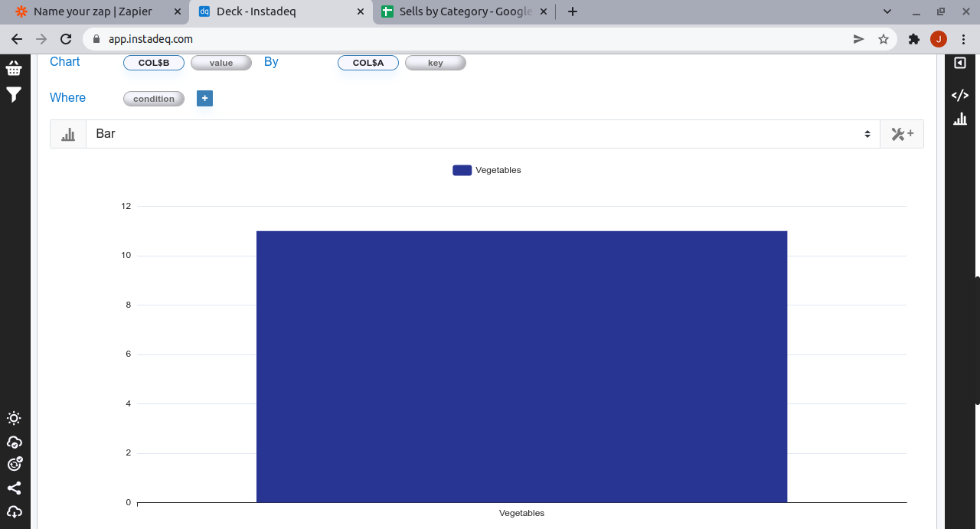Click the tab search chevron in title bar
Image resolution: width=980 pixels, height=529 pixels.
click(887, 11)
